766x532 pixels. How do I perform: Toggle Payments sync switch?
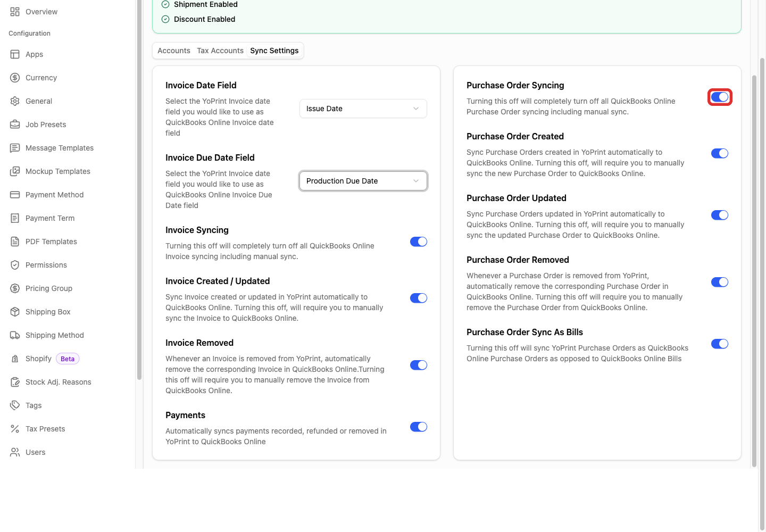point(419,427)
